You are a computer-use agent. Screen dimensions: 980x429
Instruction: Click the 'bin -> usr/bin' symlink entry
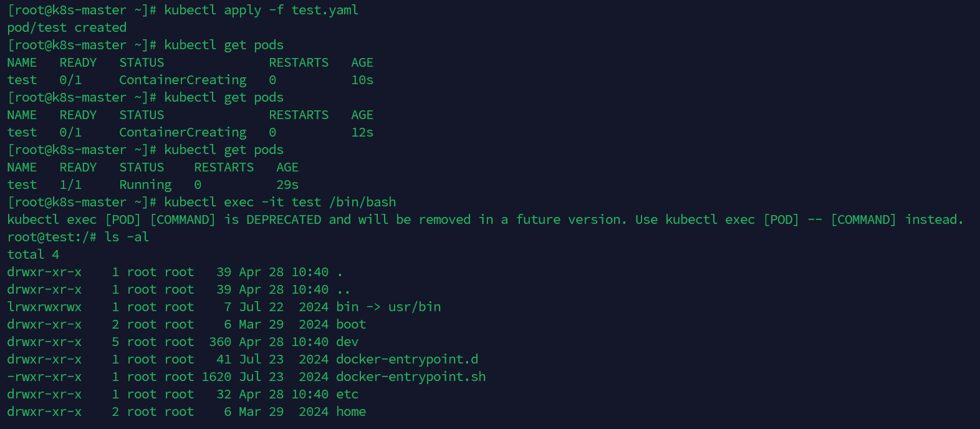[x=388, y=307]
